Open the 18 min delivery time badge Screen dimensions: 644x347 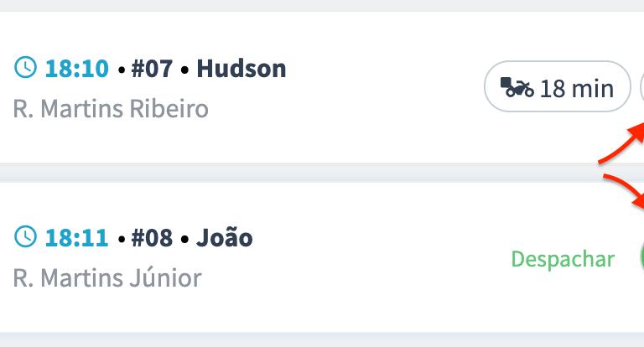point(558,86)
